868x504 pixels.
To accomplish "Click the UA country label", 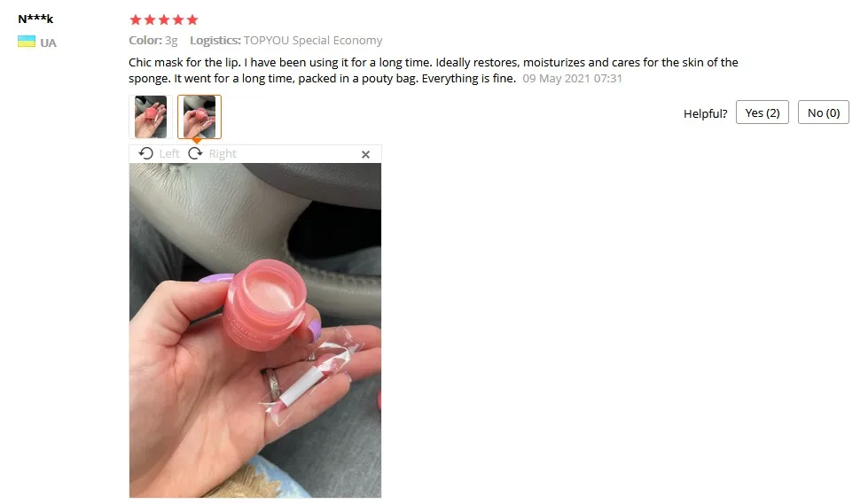I will point(48,43).
